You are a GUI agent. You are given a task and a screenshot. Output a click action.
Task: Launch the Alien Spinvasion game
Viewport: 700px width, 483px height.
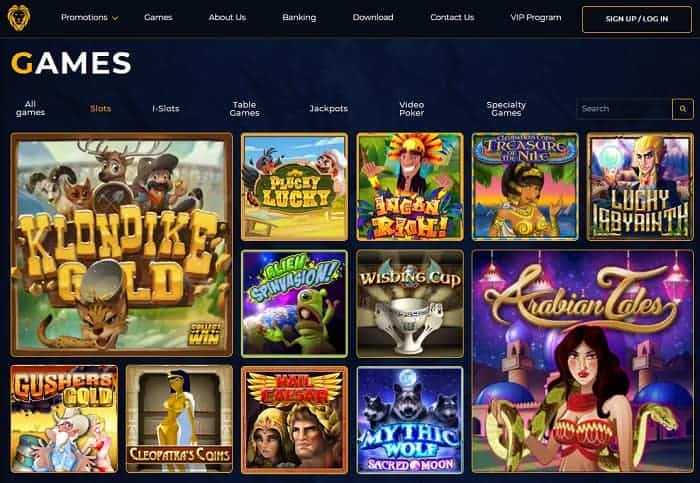[294, 304]
